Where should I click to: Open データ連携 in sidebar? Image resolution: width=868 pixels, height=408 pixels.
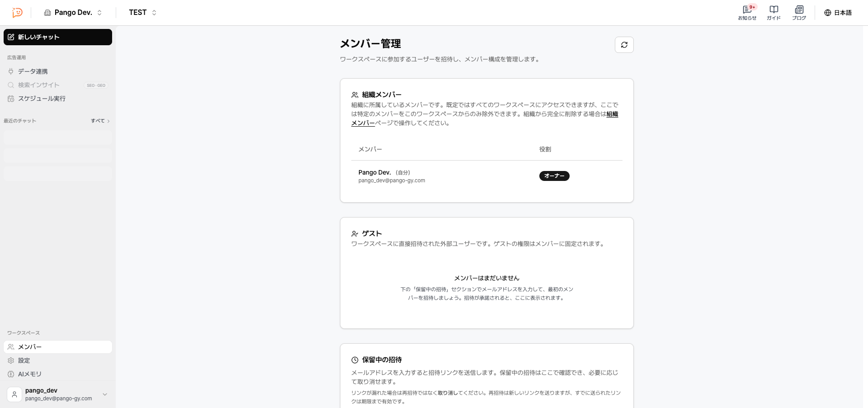(58, 71)
